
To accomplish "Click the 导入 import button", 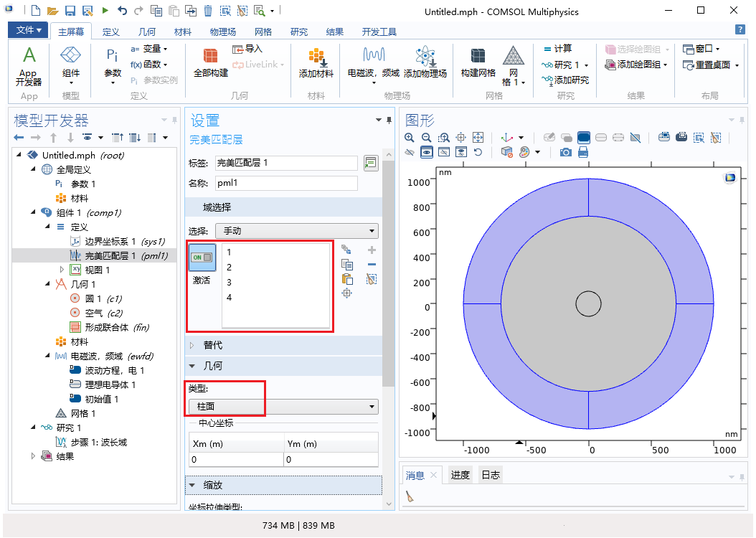I will (247, 49).
